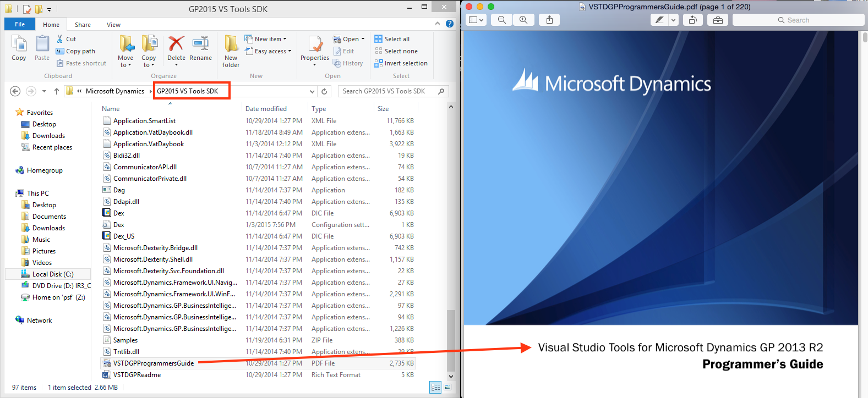This screenshot has height=398, width=868.
Task: Rotate the PDF page in Preview
Action: click(692, 20)
